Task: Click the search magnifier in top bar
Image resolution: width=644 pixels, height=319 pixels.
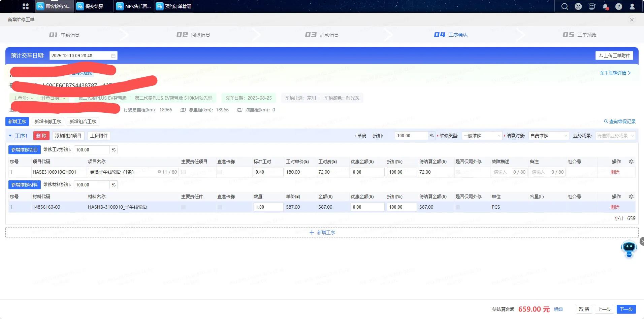Action: click(565, 6)
